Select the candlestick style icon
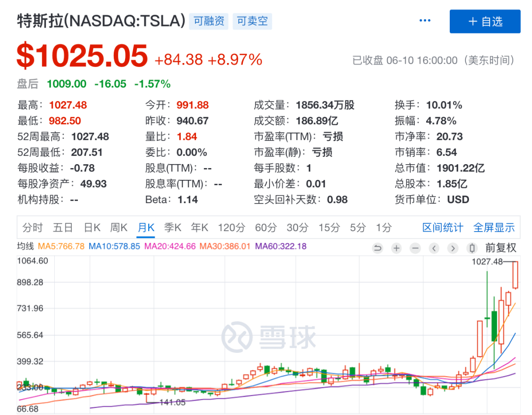 pos(471,248)
